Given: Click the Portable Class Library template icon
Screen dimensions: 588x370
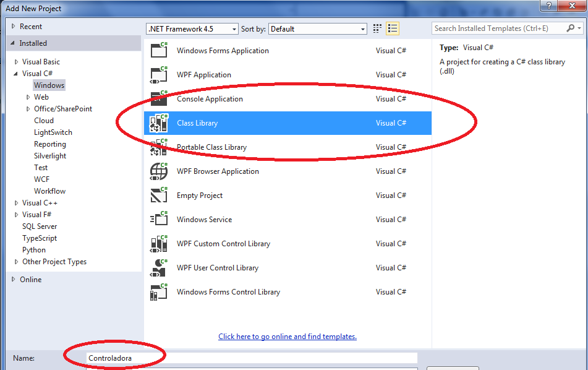Looking at the screenshot, I should 159,147.
